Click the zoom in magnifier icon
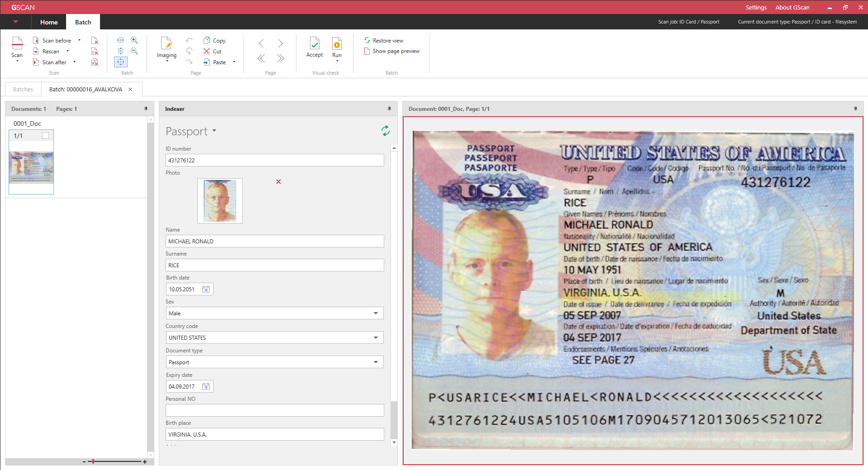The width and height of the screenshot is (868, 470). tap(134, 40)
